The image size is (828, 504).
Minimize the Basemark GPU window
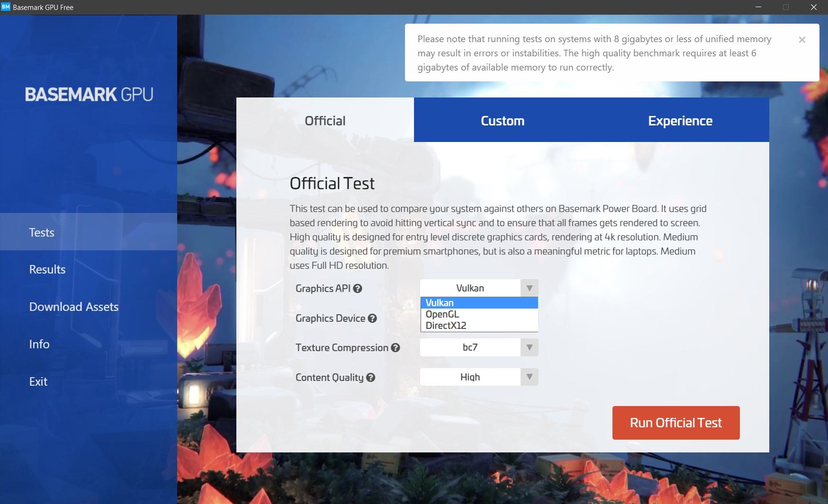click(x=758, y=7)
